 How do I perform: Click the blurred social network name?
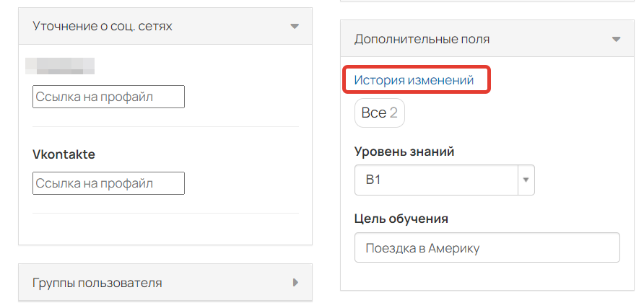point(60,66)
